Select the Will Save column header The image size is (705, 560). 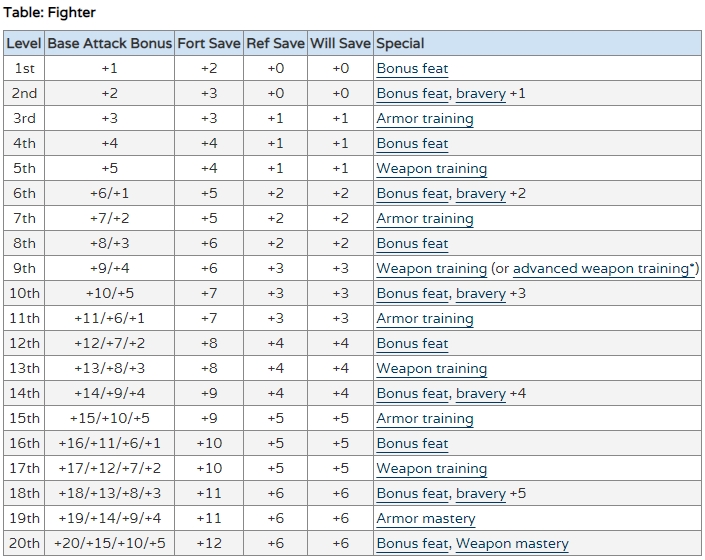[340, 44]
